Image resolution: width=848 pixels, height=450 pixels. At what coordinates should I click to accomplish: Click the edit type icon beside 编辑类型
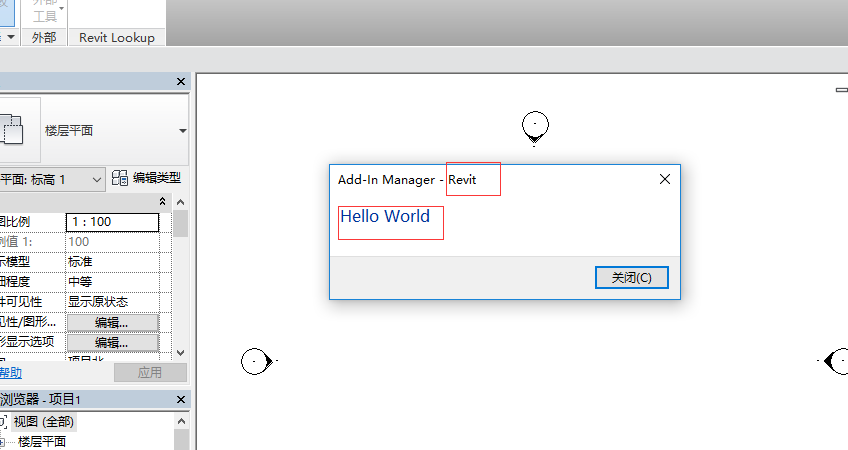(x=120, y=177)
